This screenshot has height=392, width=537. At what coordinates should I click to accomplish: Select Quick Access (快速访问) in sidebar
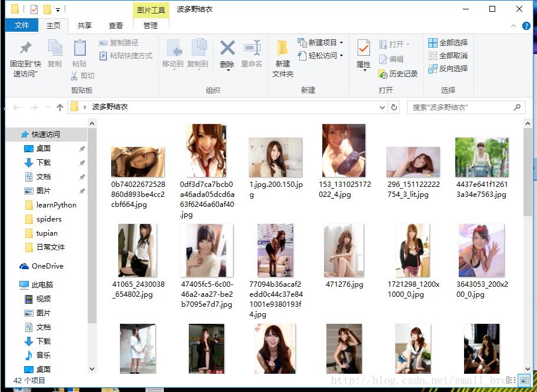coord(46,135)
